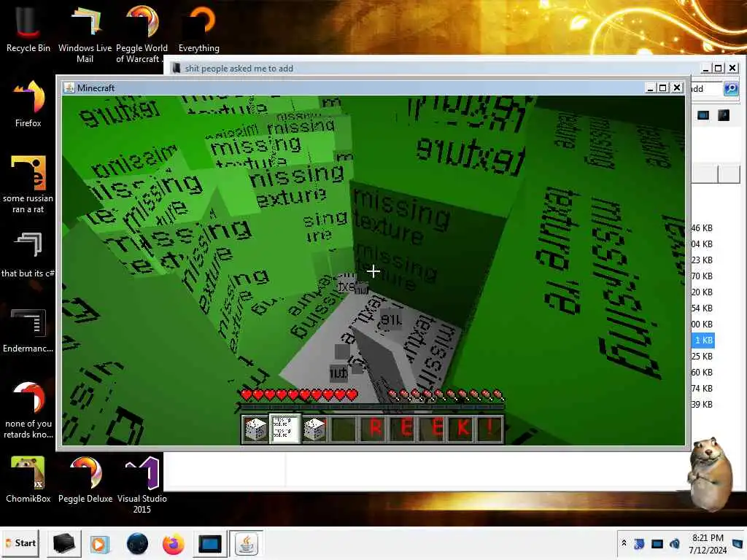This screenshot has height=560, width=747.
Task: Click the explorer search input field
Action: (707, 88)
